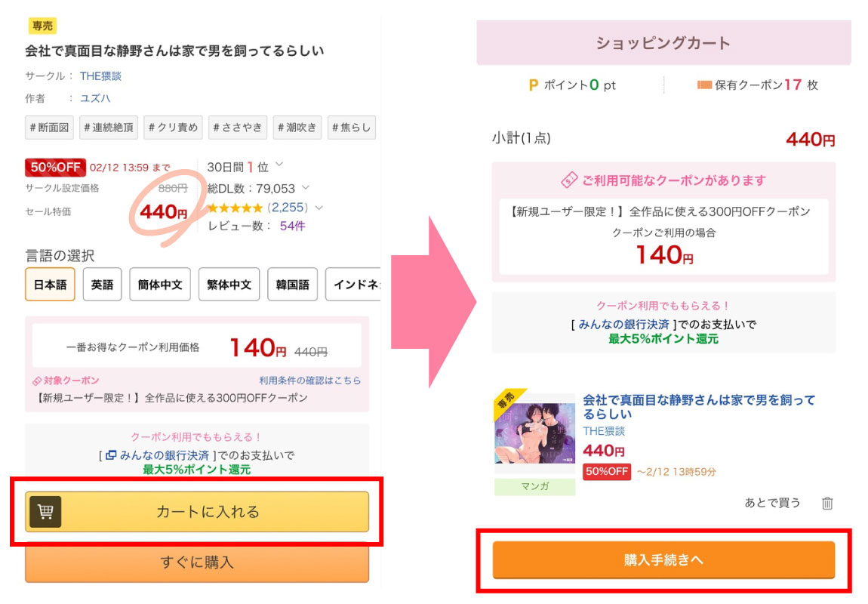868x604 pixels.
Task: Expand the star rating breakdown chevron
Action: (319, 208)
